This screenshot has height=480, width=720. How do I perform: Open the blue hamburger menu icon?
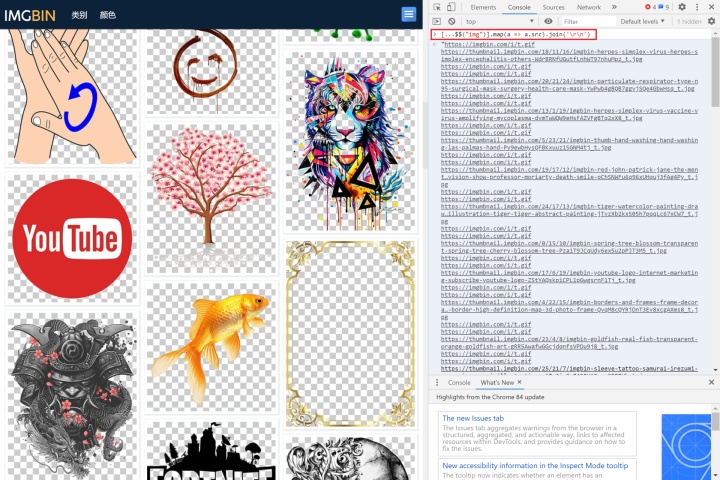point(409,14)
